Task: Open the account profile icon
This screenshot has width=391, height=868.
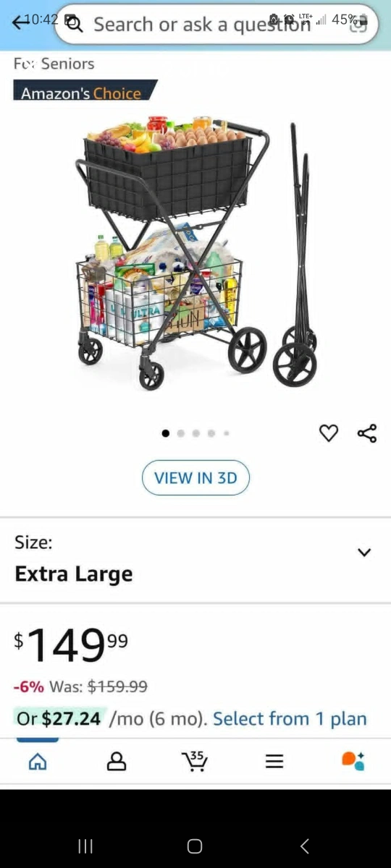Action: (x=117, y=761)
